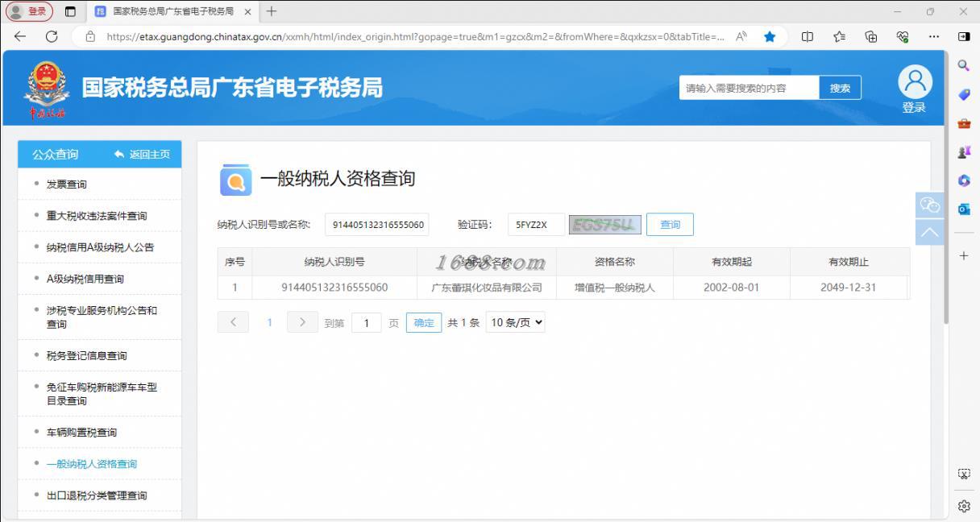Click the 搜索 button

click(x=840, y=88)
